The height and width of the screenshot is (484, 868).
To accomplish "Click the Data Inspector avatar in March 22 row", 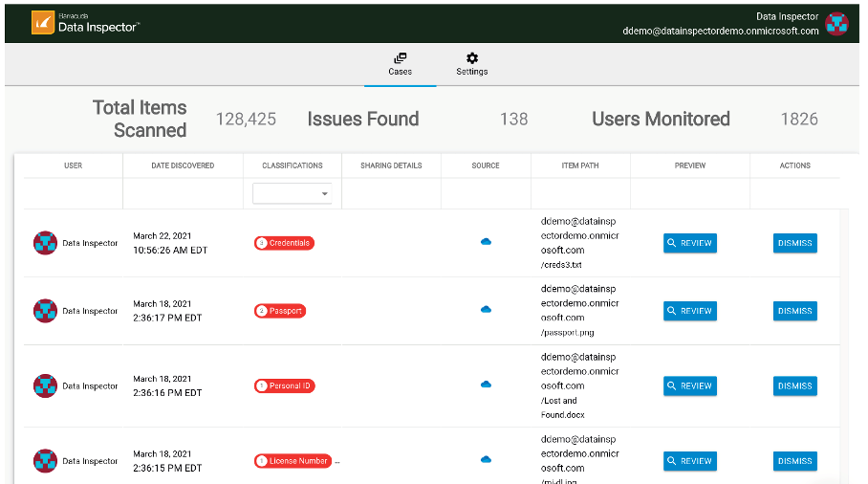I will point(45,243).
